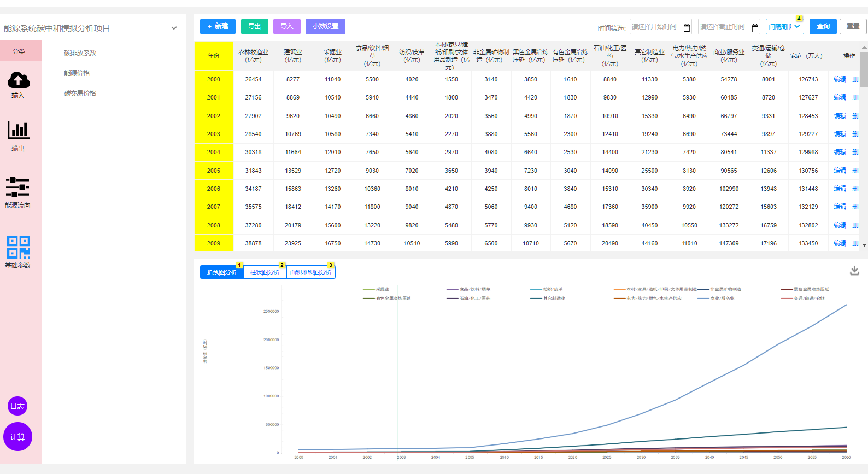This screenshot has height=474, width=868.
Task: Toggle 黑色金属冶炼压延 legend series
Action: click(x=805, y=289)
